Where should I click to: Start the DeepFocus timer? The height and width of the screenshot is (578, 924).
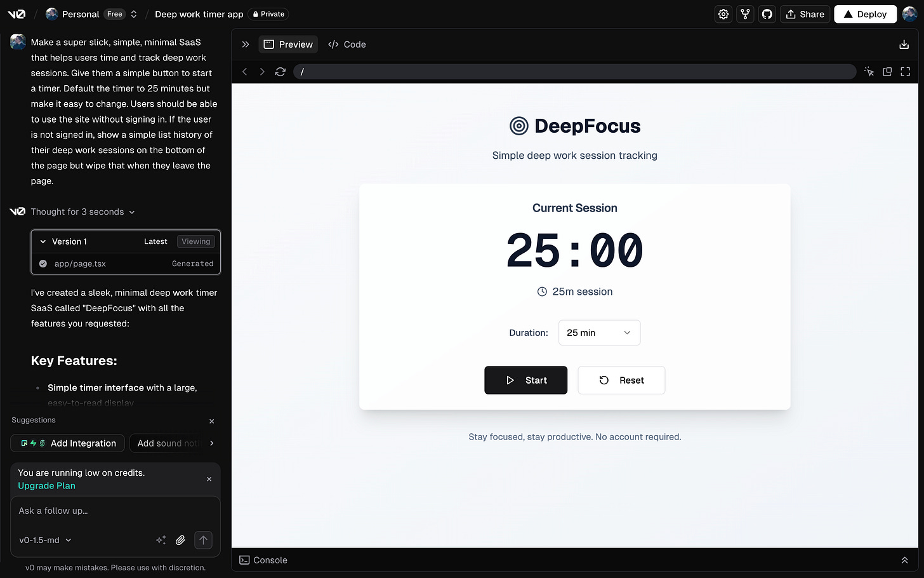pyautogui.click(x=525, y=380)
